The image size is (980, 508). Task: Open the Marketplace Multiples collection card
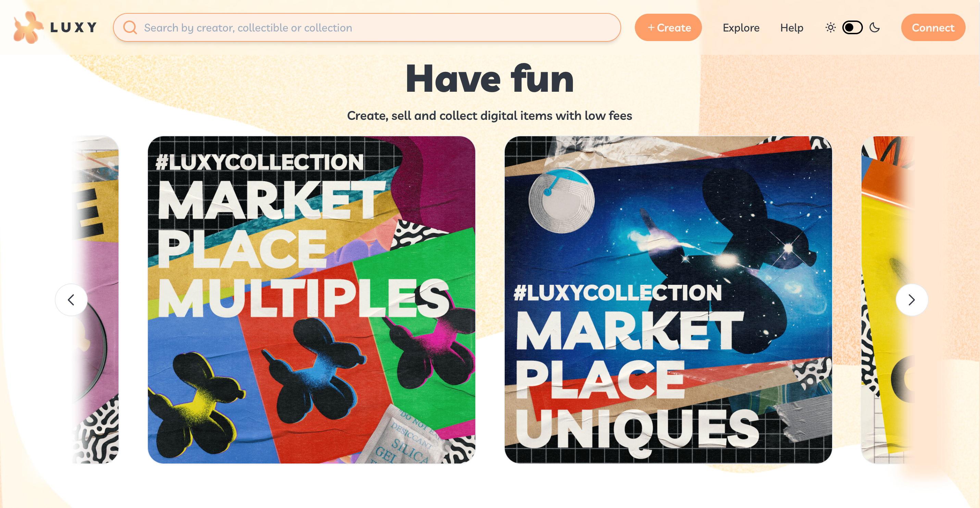click(x=312, y=300)
